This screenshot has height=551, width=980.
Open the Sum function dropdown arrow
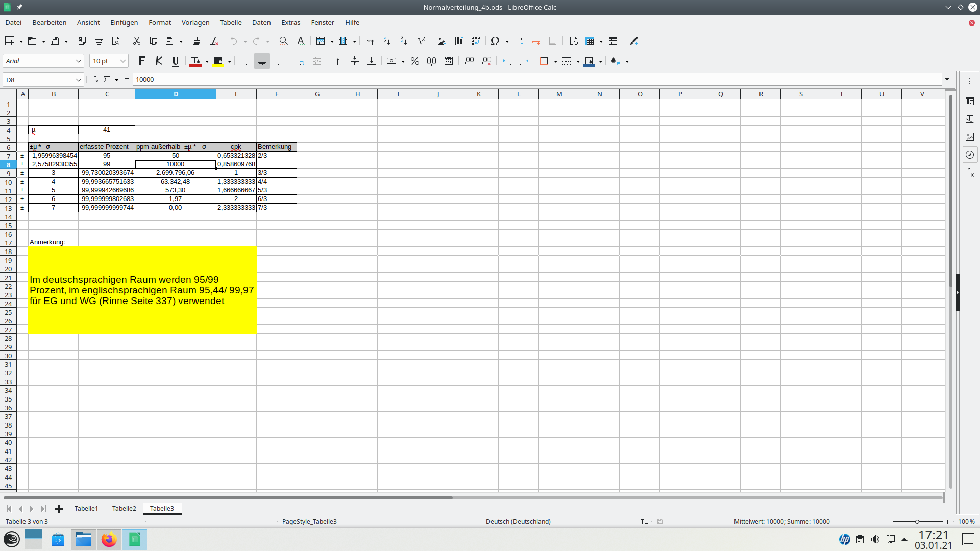(117, 80)
